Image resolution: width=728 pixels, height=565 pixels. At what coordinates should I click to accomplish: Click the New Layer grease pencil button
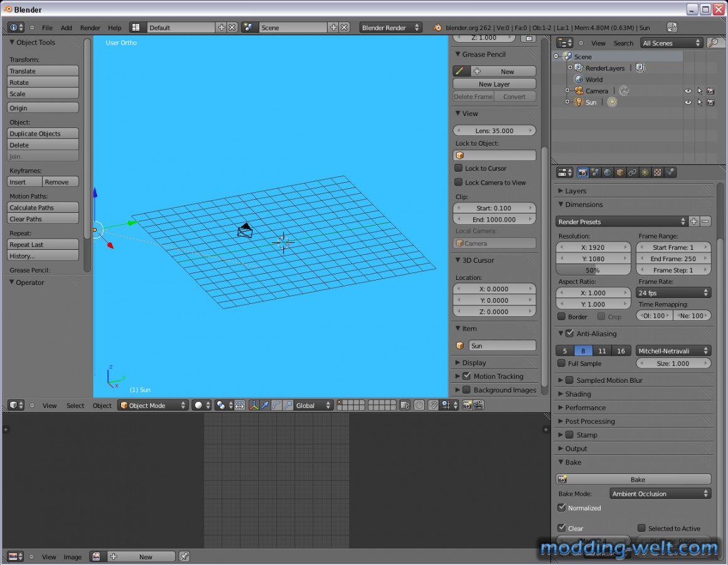click(495, 84)
